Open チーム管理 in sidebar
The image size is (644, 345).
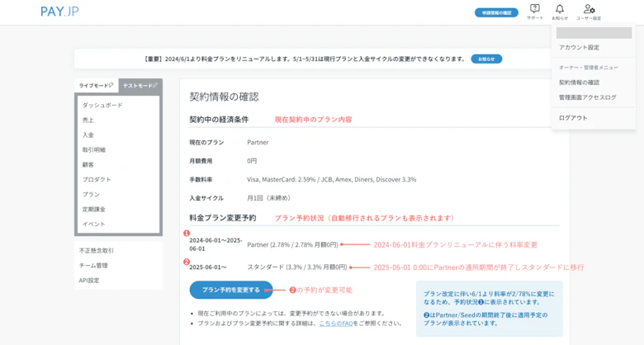tap(93, 265)
